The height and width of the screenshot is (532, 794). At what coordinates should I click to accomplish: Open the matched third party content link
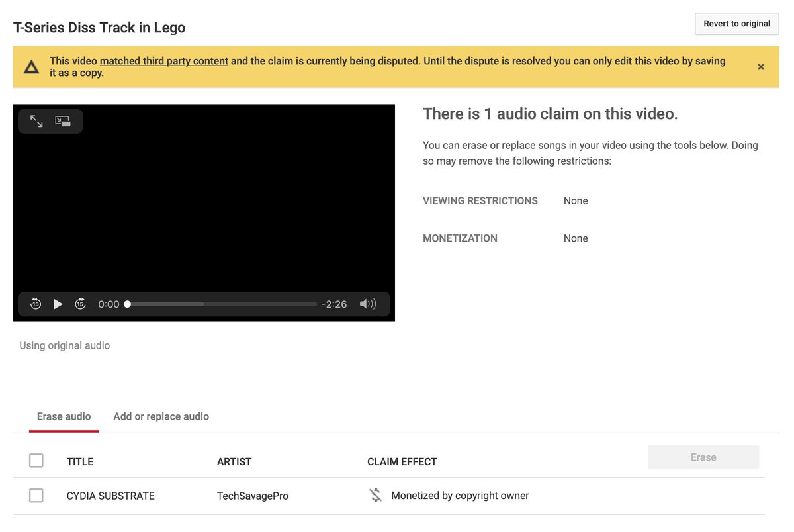[164, 61]
